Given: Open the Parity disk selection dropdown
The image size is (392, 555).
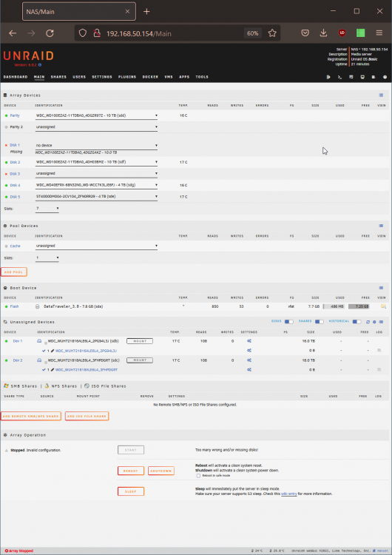Looking at the screenshot, I should 96,115.
